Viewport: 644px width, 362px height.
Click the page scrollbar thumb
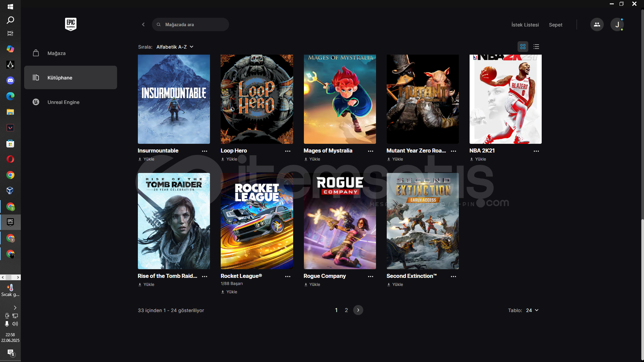pyautogui.click(x=642, y=290)
